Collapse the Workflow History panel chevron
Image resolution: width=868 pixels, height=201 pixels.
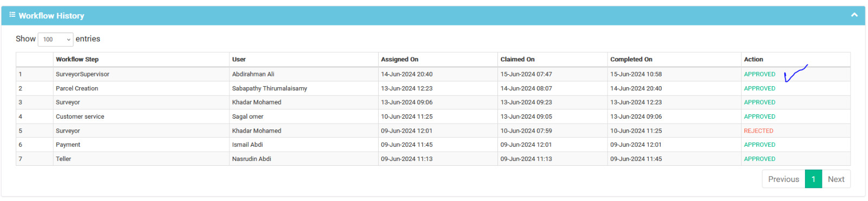[x=854, y=15]
